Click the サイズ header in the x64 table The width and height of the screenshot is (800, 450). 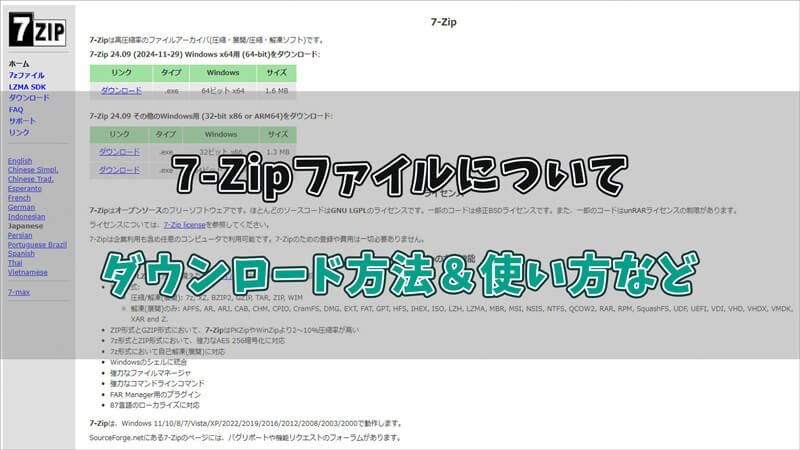pos(277,73)
